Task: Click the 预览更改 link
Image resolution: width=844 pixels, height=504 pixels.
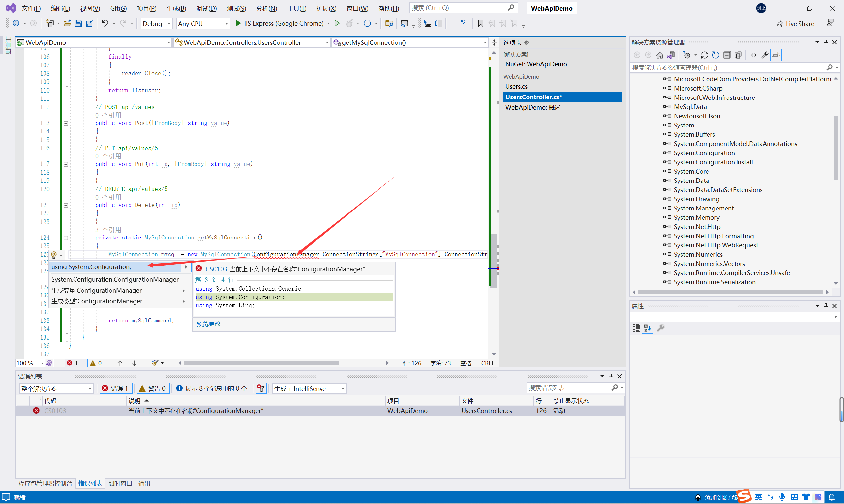Action: (208, 324)
